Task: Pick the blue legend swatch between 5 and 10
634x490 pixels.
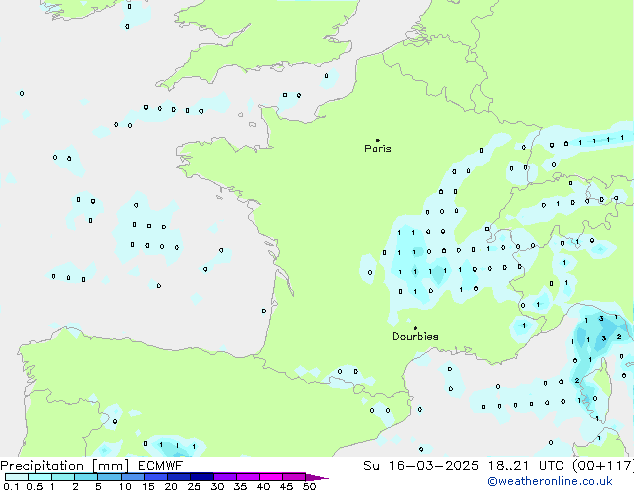Action: pos(112,477)
